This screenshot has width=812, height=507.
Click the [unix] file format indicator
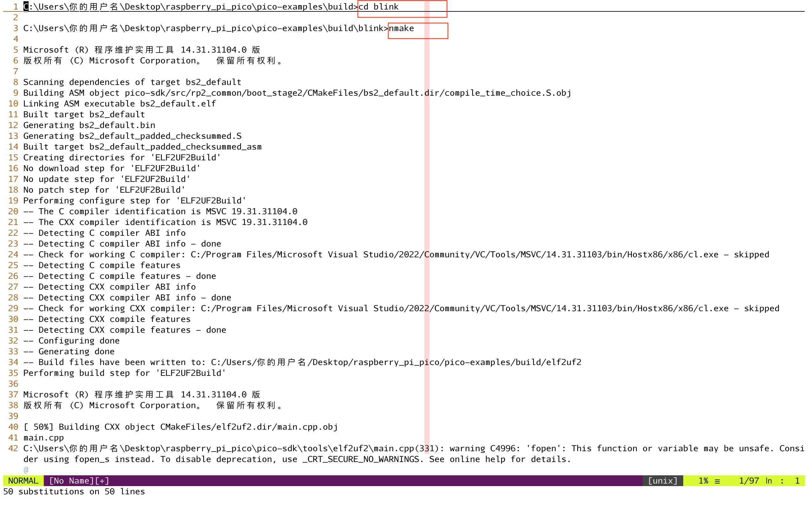tap(663, 480)
